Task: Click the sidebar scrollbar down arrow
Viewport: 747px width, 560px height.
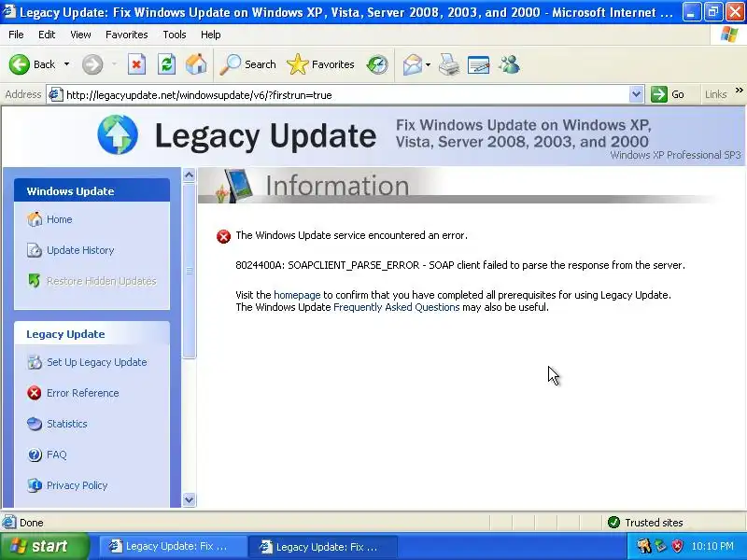Action: pyautogui.click(x=190, y=500)
